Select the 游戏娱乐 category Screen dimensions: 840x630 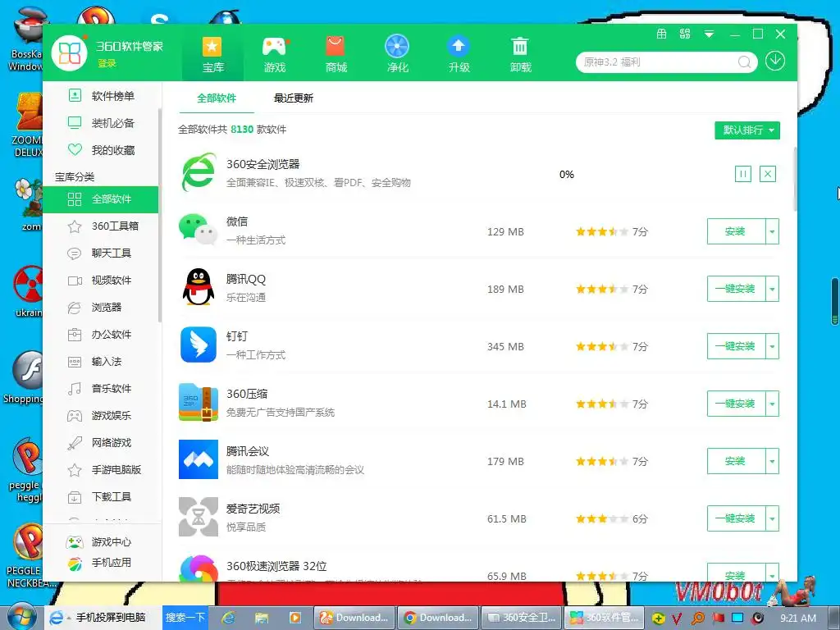click(x=101, y=415)
